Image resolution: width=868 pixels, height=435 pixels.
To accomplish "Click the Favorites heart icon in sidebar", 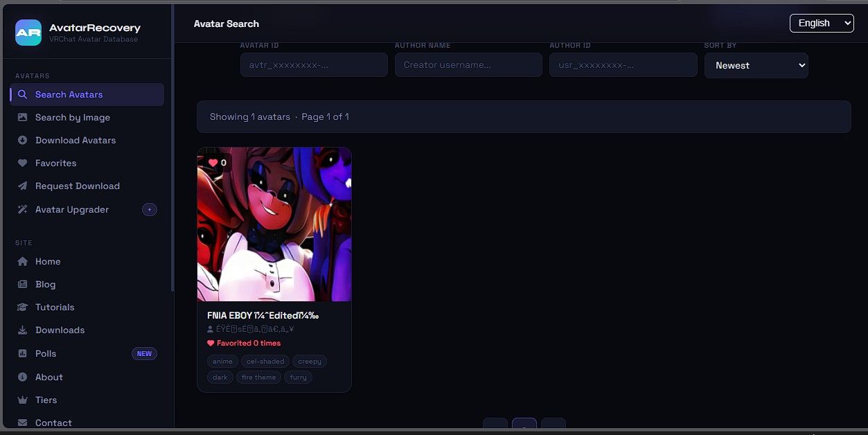I will [x=22, y=163].
